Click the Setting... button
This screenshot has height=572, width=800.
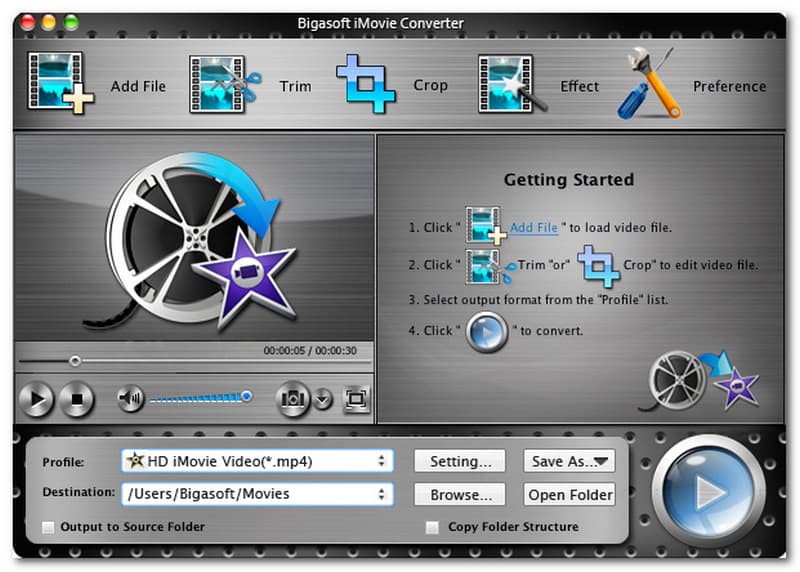pyautogui.click(x=460, y=461)
